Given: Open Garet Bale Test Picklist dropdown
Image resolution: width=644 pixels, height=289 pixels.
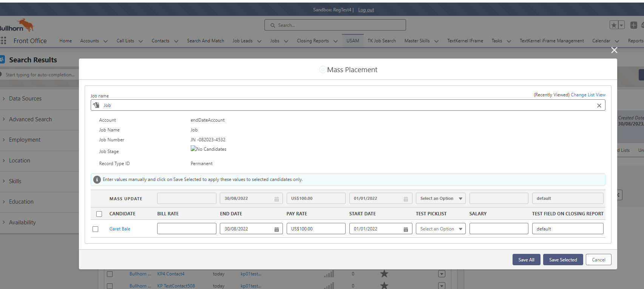Looking at the screenshot, I should click(440, 229).
